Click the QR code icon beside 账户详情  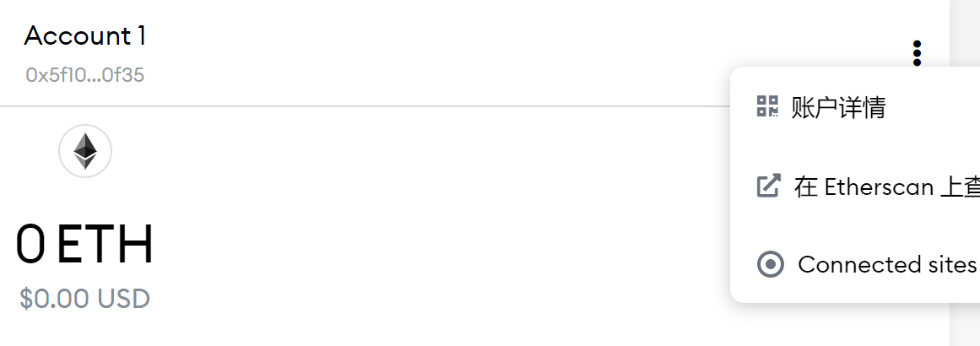click(767, 106)
